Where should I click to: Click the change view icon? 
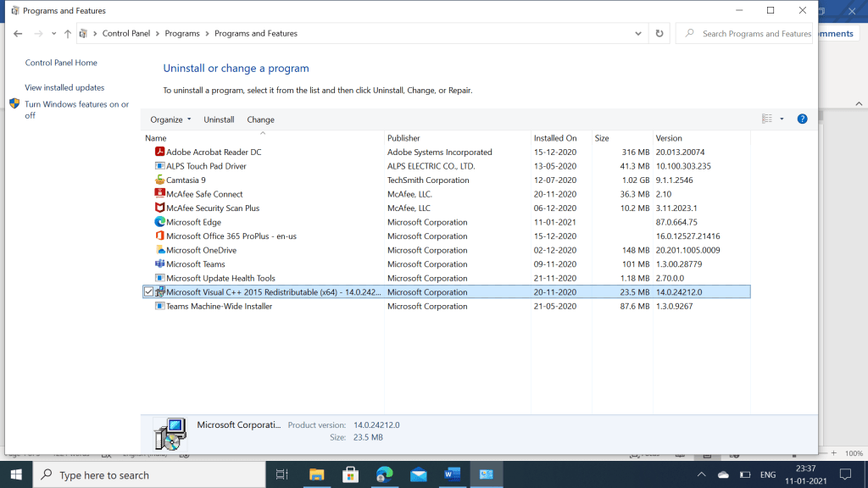[x=766, y=119]
